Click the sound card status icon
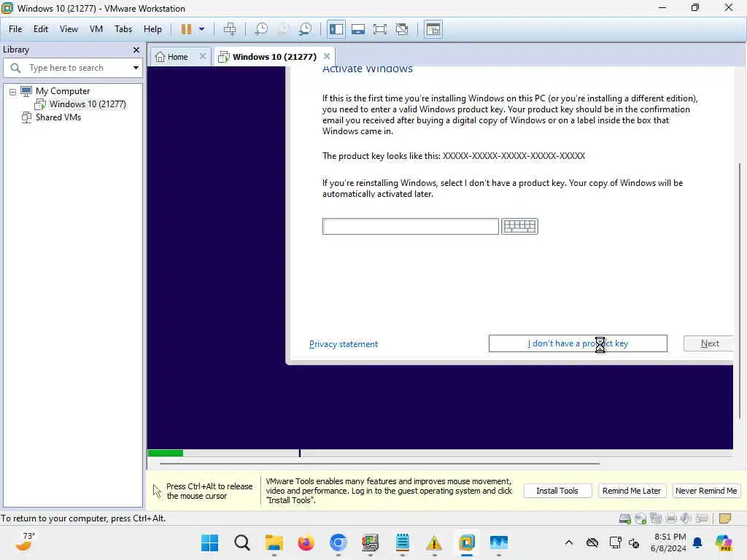This screenshot has width=747, height=560. pyautogui.click(x=686, y=518)
